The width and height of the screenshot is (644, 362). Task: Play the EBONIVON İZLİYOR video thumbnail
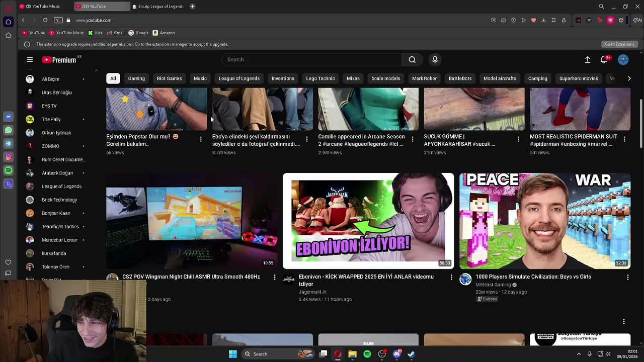[368, 221]
